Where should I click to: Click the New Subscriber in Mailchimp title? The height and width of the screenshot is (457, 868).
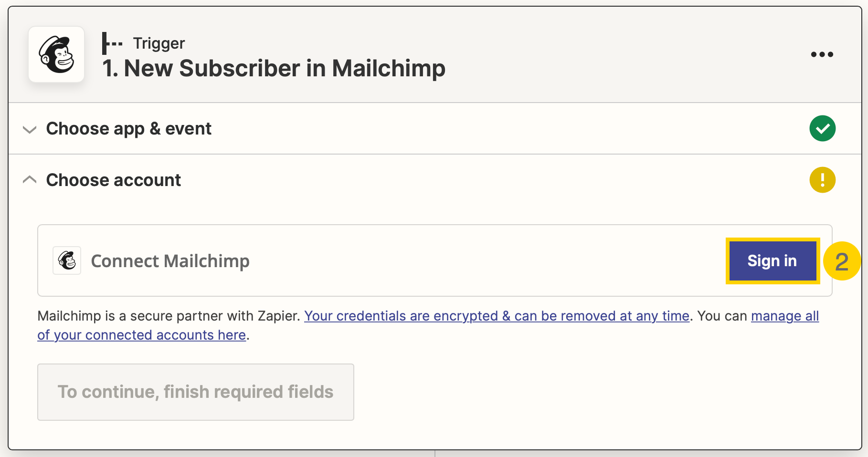[274, 68]
